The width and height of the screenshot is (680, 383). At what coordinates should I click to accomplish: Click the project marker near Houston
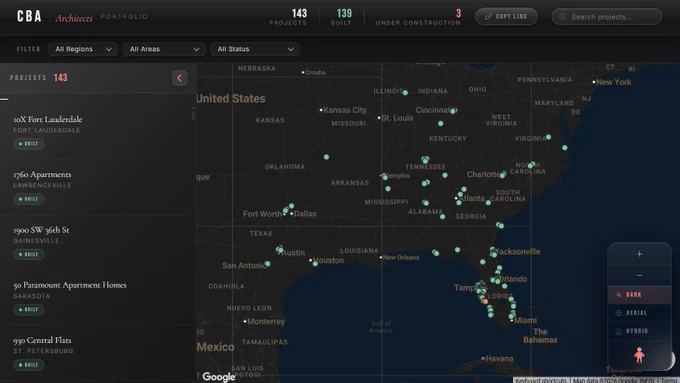(x=315, y=264)
